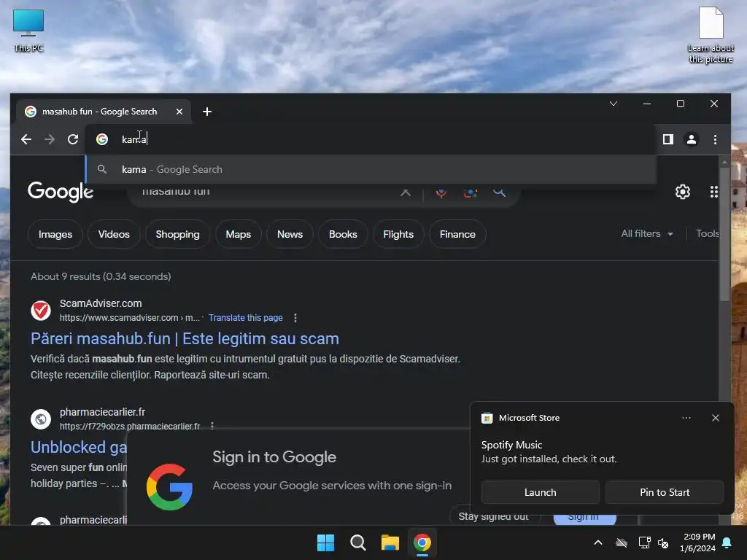Open 'Păreri masahub.fun | Este legitim sau scam' result
Viewport: 747px width, 560px height.
185,338
